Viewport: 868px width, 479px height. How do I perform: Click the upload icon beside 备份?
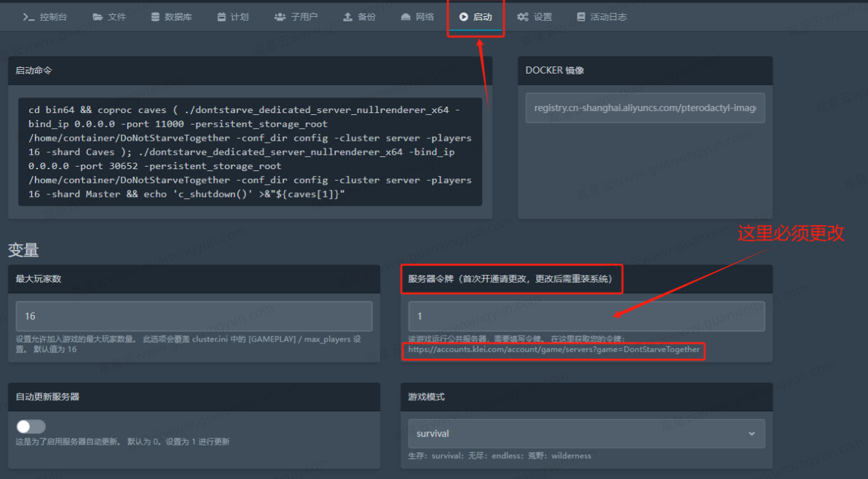click(x=348, y=17)
